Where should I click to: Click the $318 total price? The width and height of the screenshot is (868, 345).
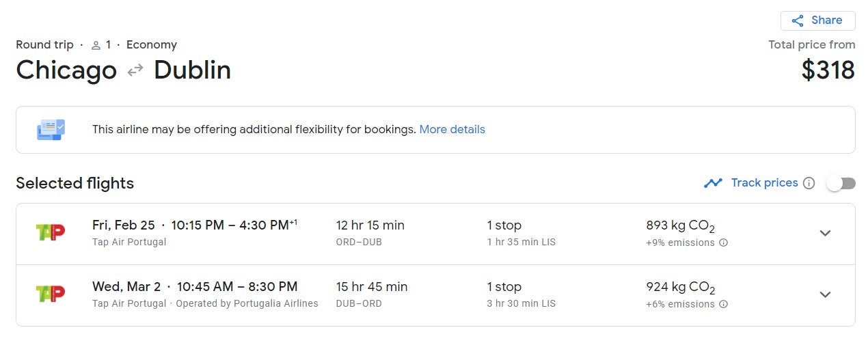coord(828,70)
